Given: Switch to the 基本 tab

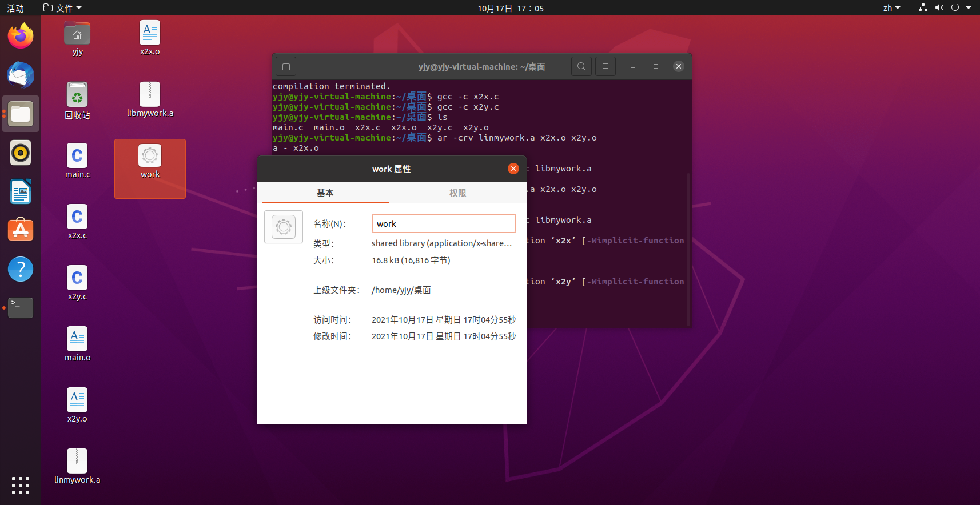Looking at the screenshot, I should pyautogui.click(x=325, y=193).
